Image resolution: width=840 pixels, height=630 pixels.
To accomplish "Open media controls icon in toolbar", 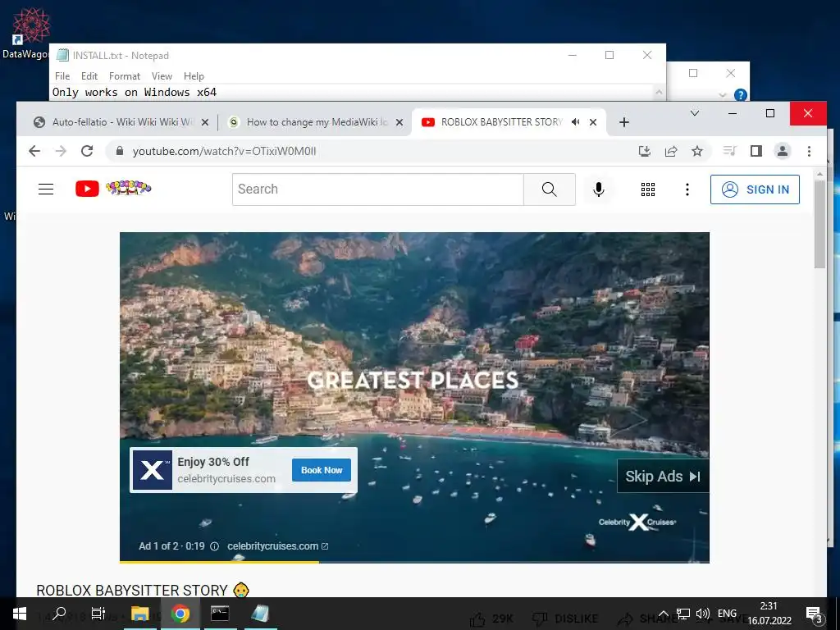I will [x=729, y=151].
